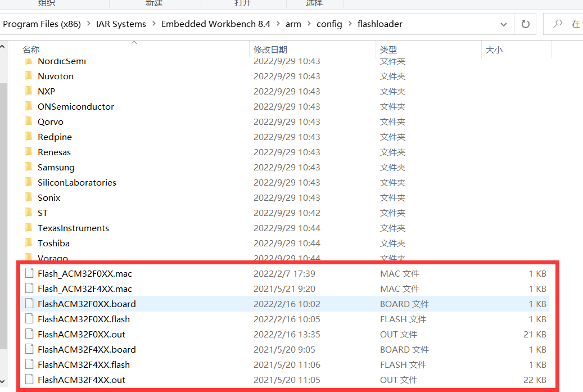Image resolution: width=583 pixels, height=392 pixels.
Task: Click the search magnifier icon
Action: 558,24
